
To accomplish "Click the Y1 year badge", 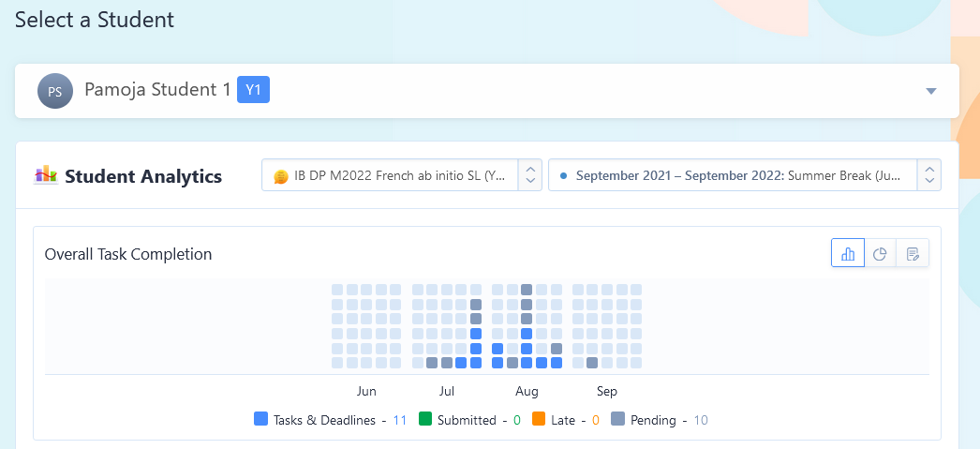I will [253, 90].
